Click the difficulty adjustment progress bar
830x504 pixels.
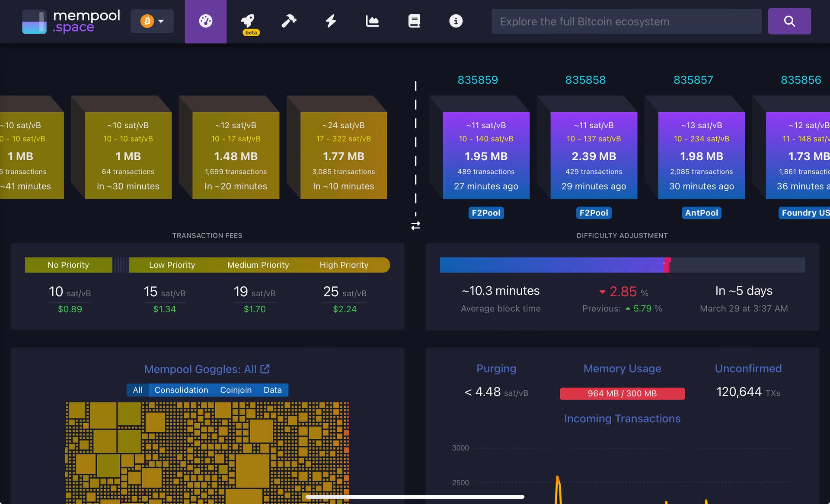click(622, 265)
